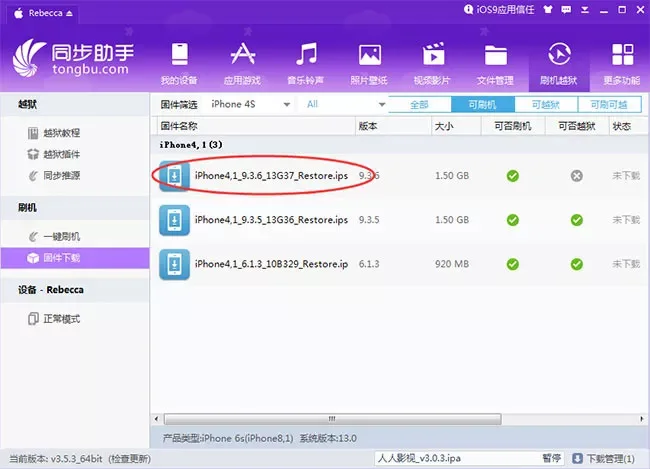Click 检查更新 check for updates link

pos(130,459)
